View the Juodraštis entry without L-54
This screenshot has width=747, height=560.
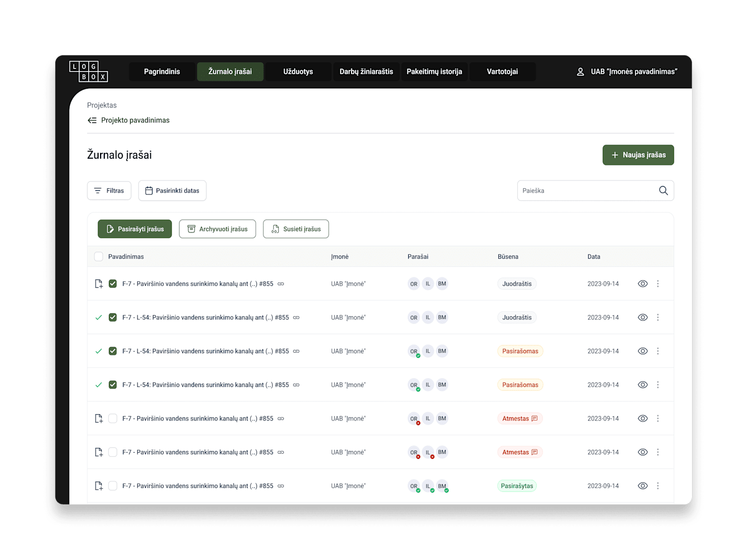[643, 284]
